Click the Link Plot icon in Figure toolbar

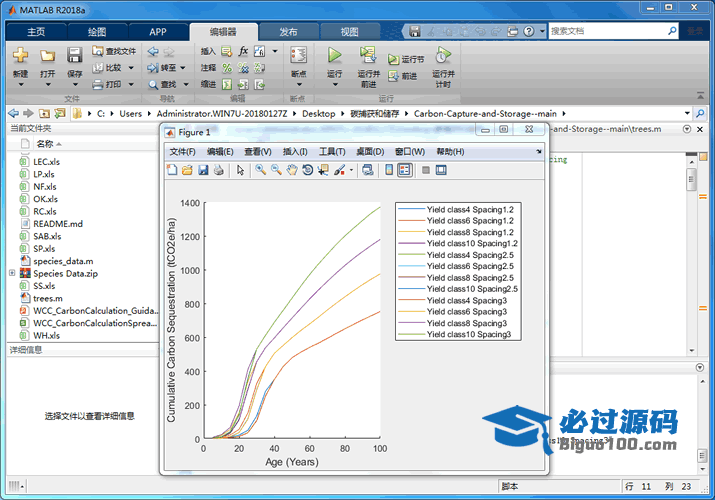tap(368, 170)
